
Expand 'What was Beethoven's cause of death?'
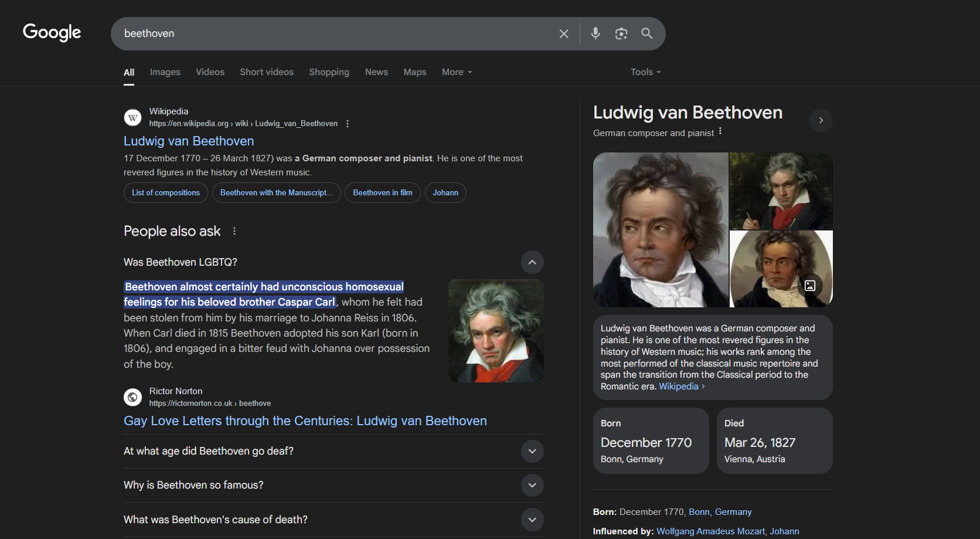coord(532,520)
